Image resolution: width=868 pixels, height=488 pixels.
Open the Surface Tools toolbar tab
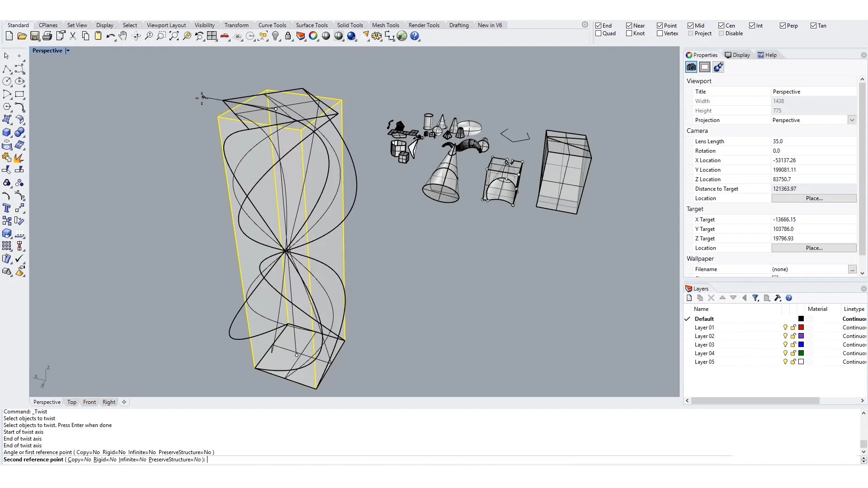pos(311,25)
